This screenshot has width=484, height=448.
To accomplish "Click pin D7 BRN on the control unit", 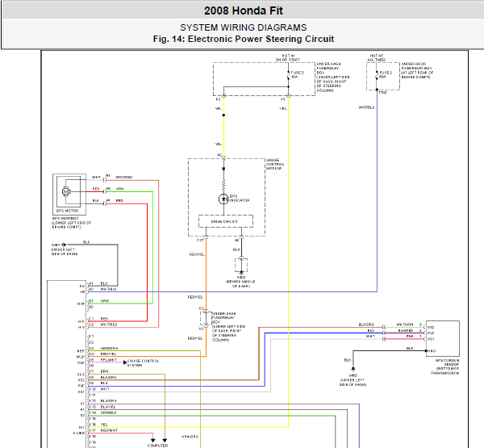I will [98, 371].
